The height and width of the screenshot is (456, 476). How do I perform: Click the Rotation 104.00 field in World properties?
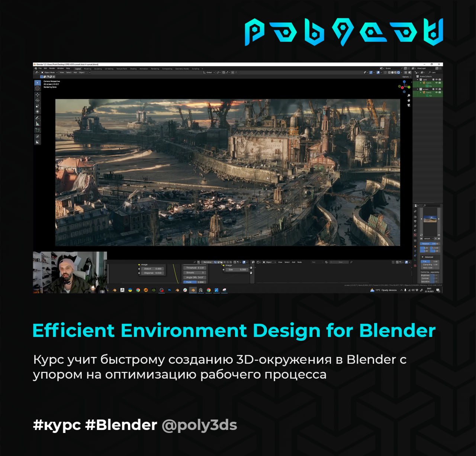(430, 244)
